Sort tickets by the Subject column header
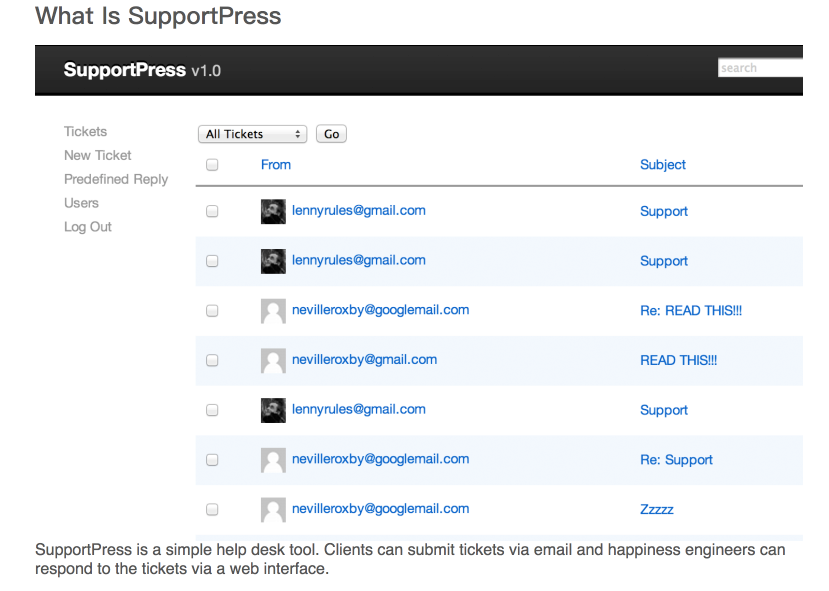Screen dimensions: 829x591 pos(662,165)
